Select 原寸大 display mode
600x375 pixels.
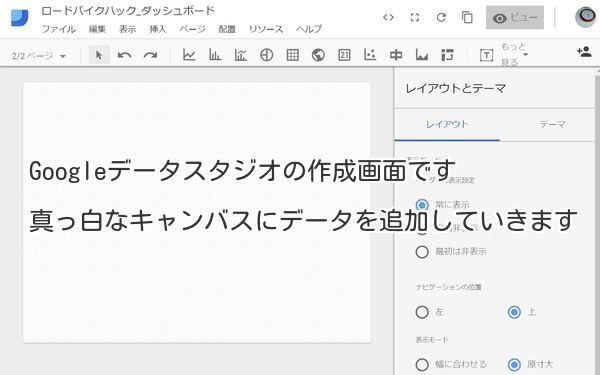514,364
